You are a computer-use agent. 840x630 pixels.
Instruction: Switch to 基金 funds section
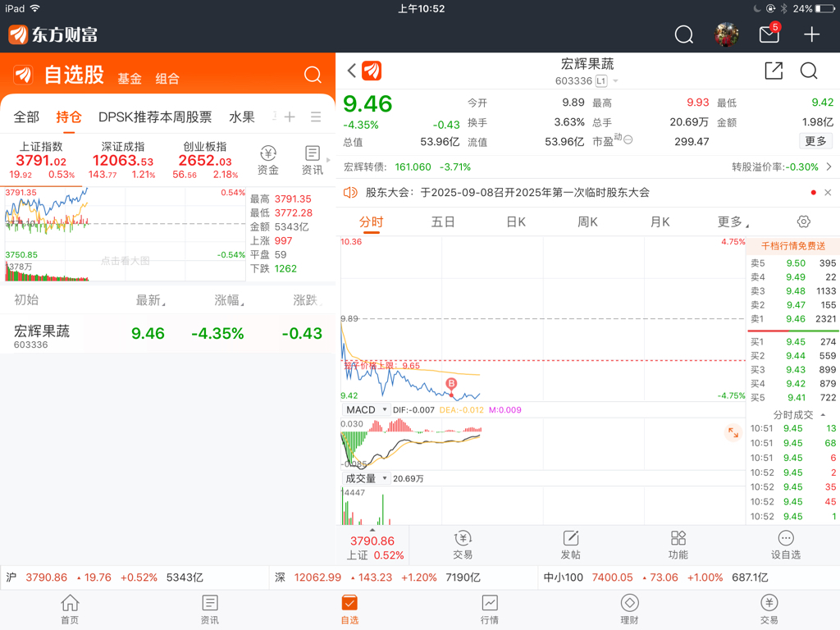point(130,78)
